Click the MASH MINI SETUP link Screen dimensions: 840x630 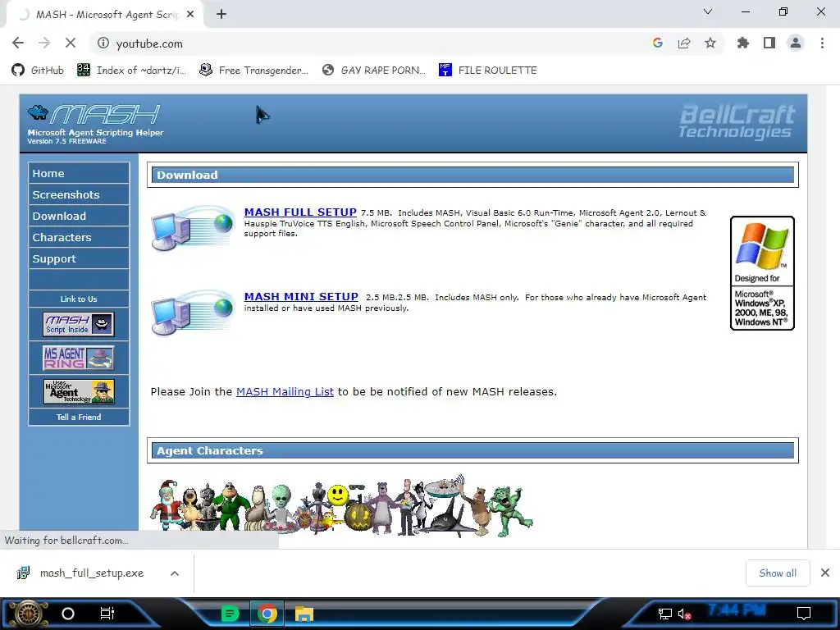[301, 297]
